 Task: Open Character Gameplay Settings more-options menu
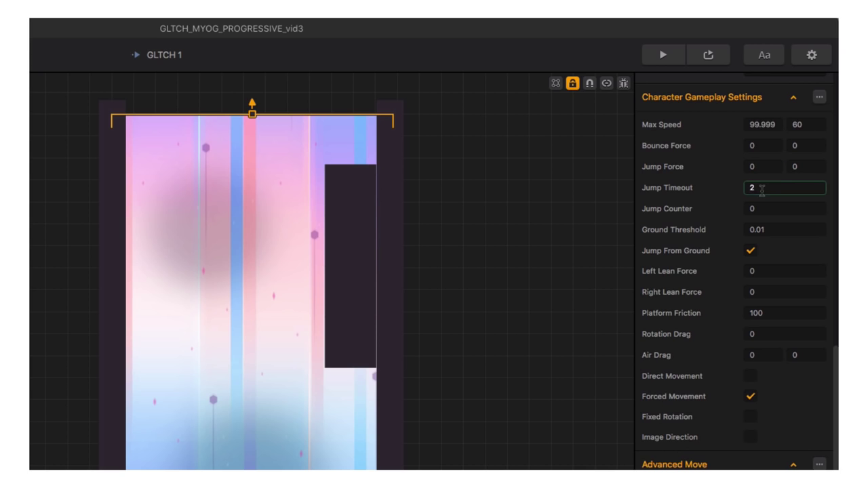[x=819, y=97]
